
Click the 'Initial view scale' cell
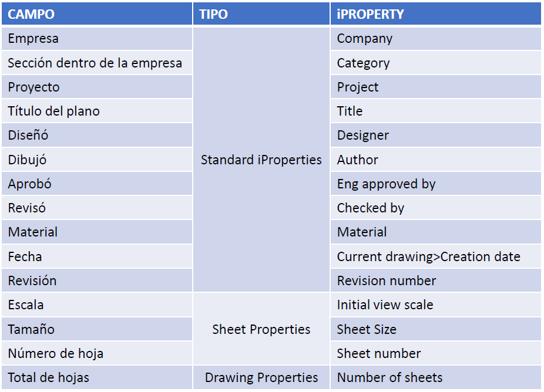[385, 305]
